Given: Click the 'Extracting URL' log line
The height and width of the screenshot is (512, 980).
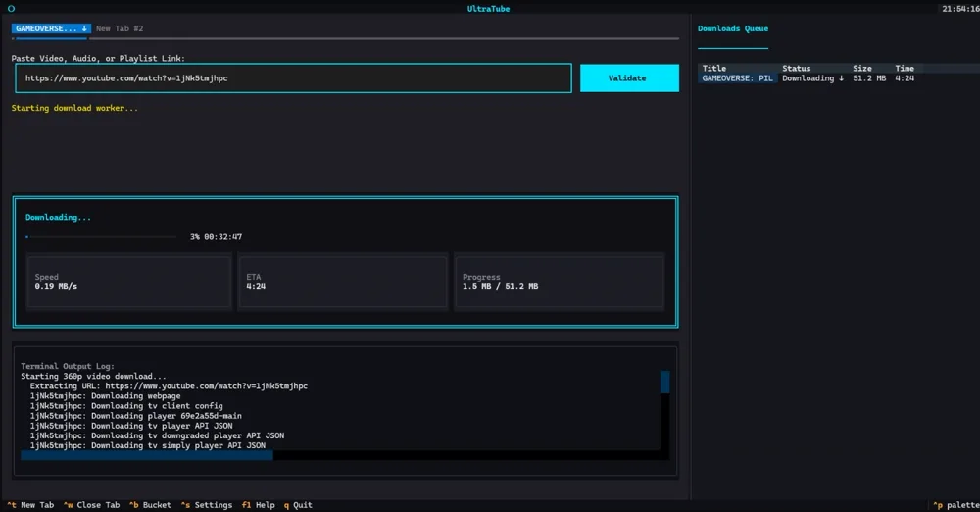Looking at the screenshot, I should [169, 386].
